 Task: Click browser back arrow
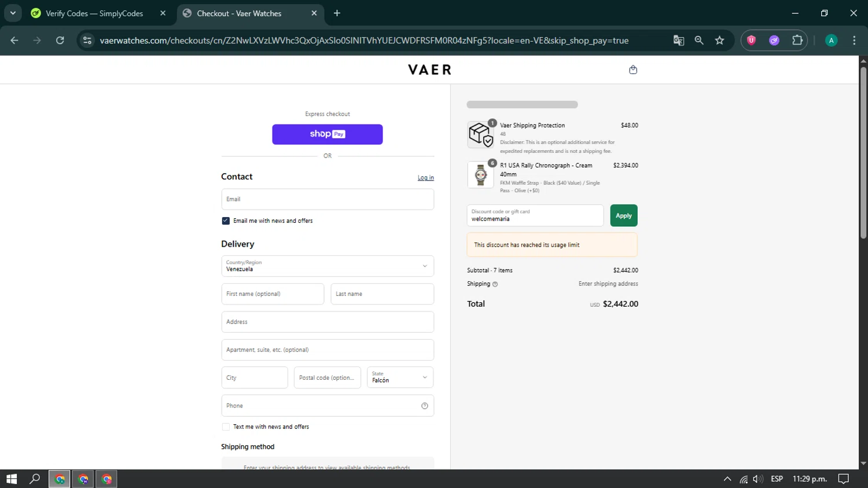[14, 41]
